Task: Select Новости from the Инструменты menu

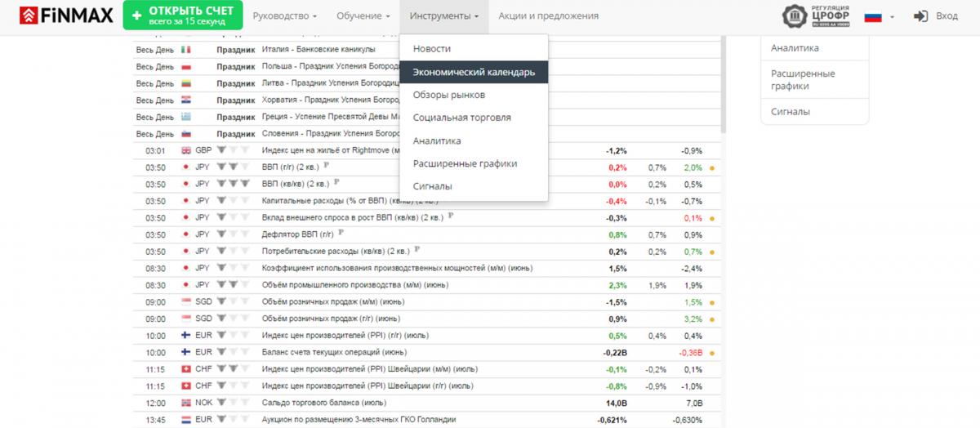Action: [432, 49]
